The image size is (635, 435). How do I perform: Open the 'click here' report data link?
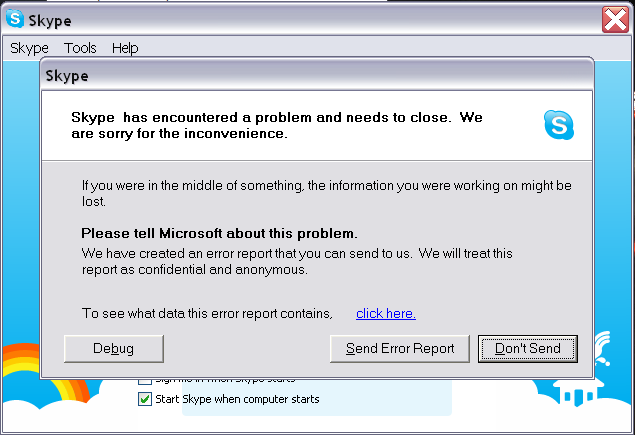pos(386,313)
